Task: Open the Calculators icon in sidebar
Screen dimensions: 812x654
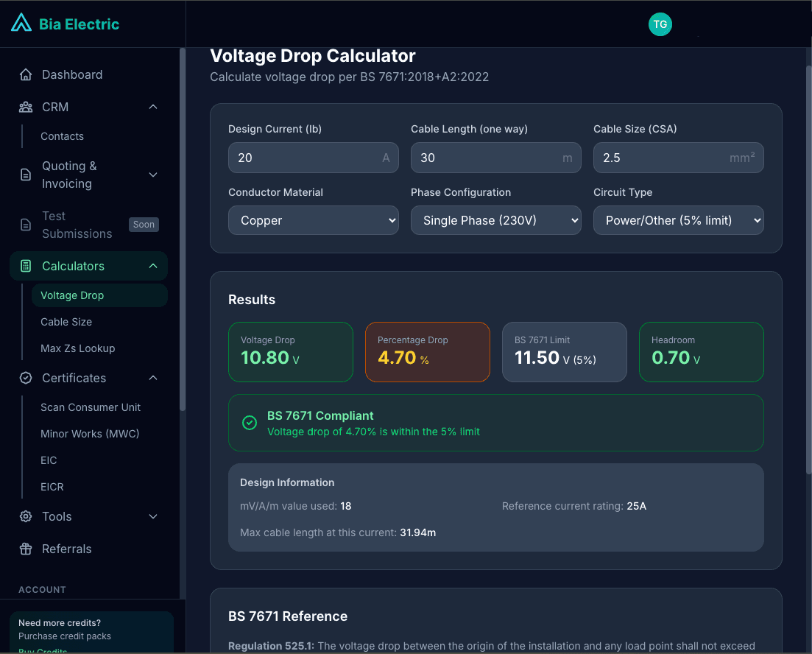Action: tap(27, 266)
